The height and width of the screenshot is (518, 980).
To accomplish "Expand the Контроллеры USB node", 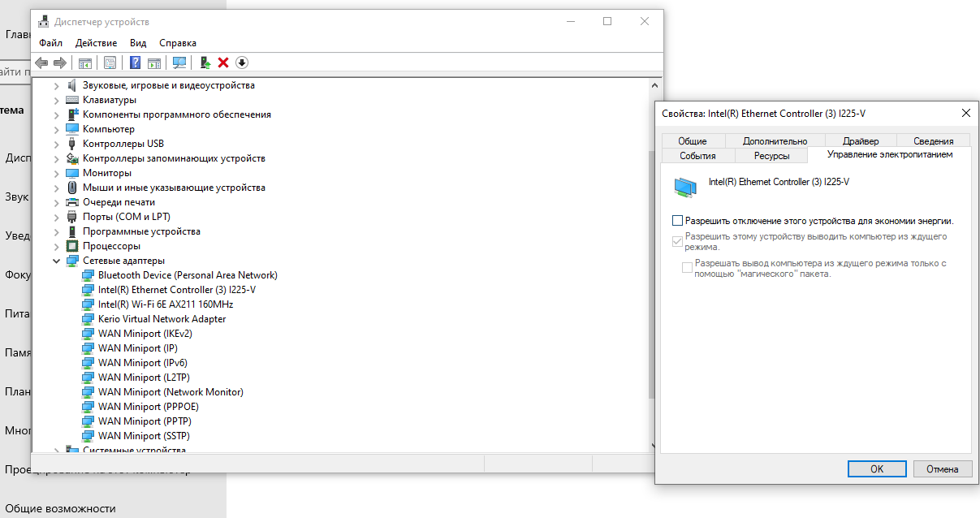I will 56,144.
